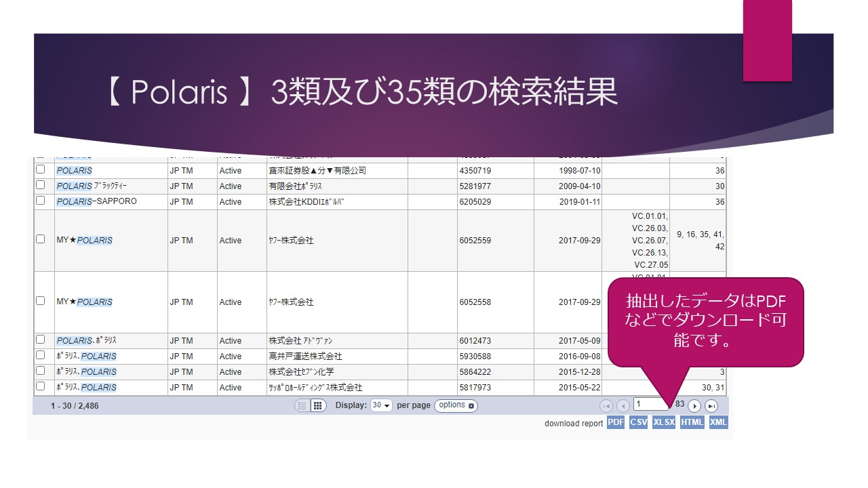868x488 pixels.
Task: Open the POLARIS-SAPPORO trademark entry
Action: click(x=97, y=202)
